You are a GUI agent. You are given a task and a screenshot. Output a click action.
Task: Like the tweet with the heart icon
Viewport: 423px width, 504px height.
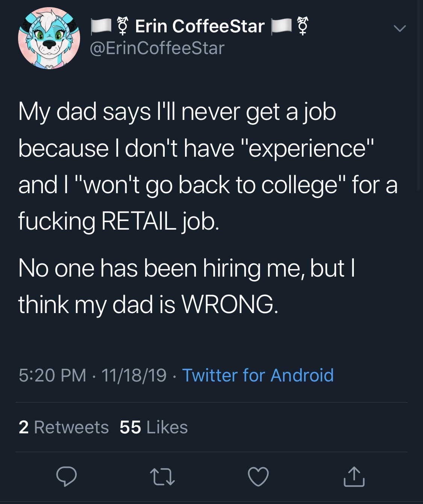point(258,477)
